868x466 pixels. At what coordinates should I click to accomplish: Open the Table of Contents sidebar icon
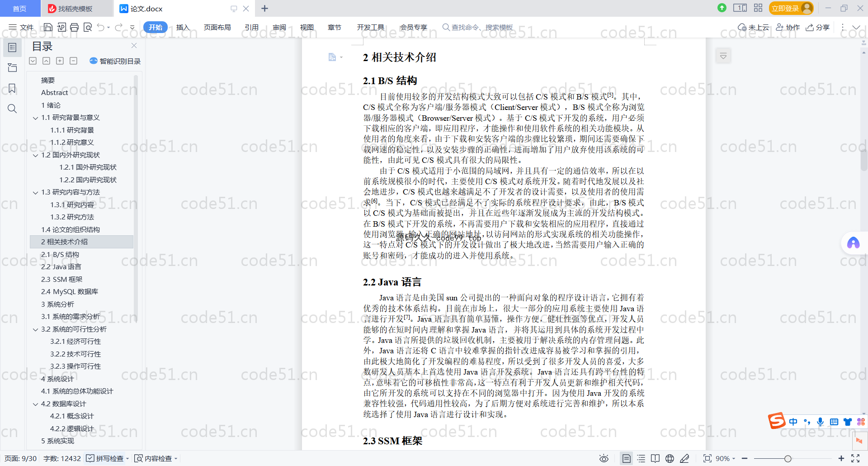[12, 48]
